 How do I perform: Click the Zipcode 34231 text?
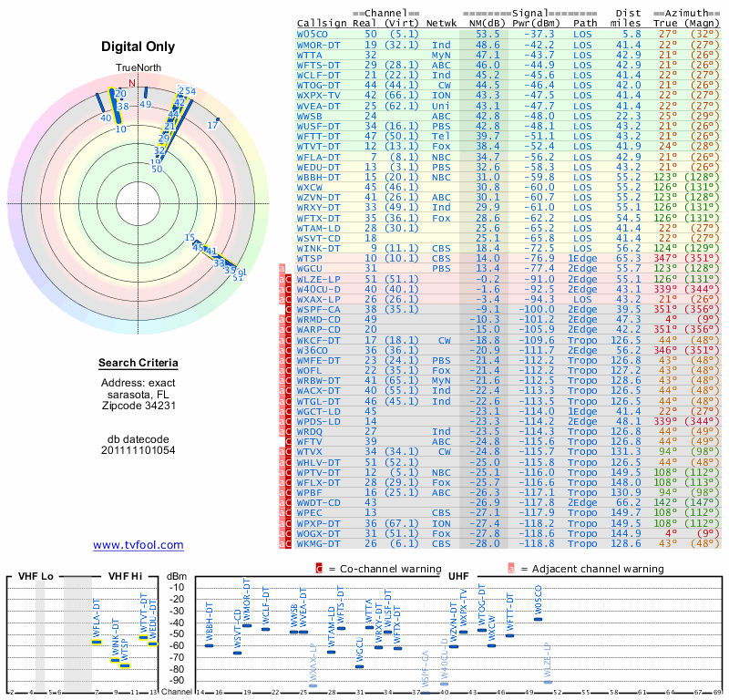point(139,406)
